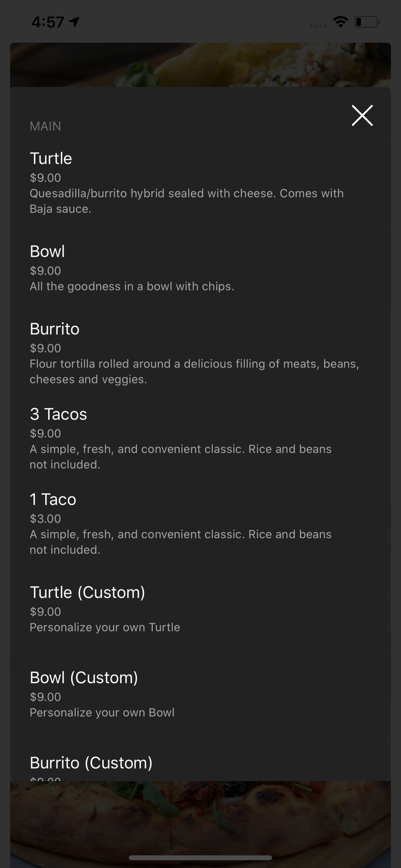Tap "Personalize your own Bowl" text
The image size is (401, 868).
(x=102, y=713)
